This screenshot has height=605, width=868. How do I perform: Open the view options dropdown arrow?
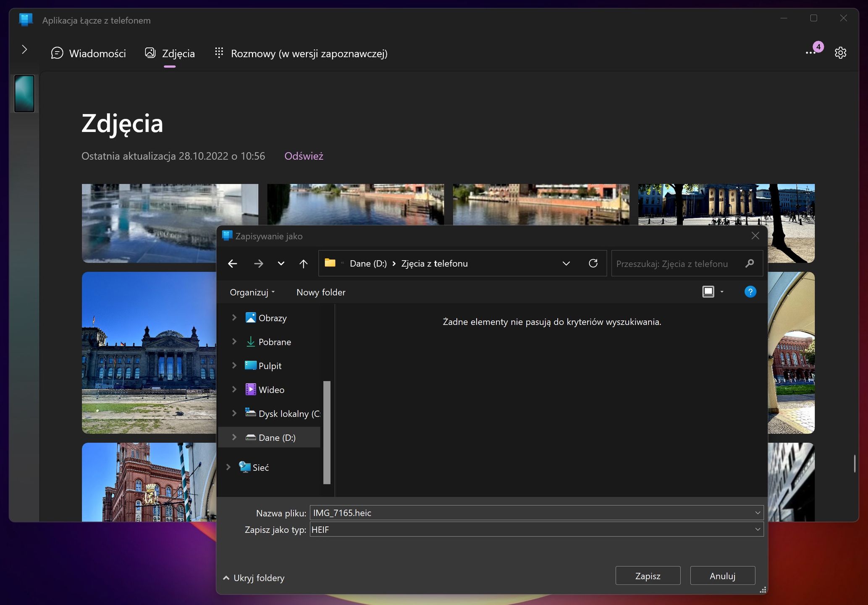[722, 292]
